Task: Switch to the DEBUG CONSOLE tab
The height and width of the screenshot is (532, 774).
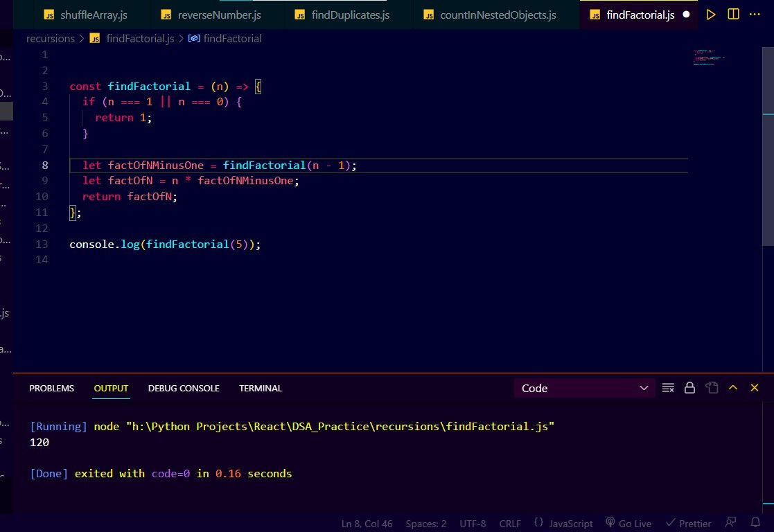Action: click(184, 389)
